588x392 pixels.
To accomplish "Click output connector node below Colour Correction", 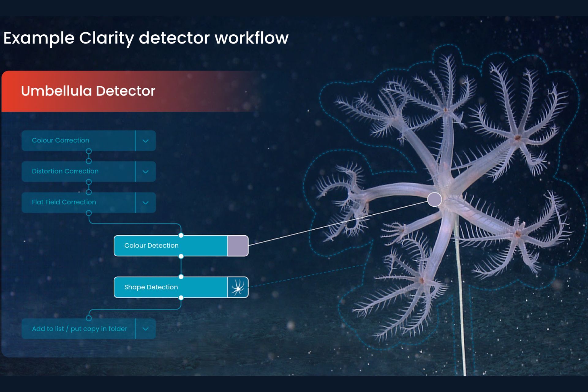I will tap(89, 151).
